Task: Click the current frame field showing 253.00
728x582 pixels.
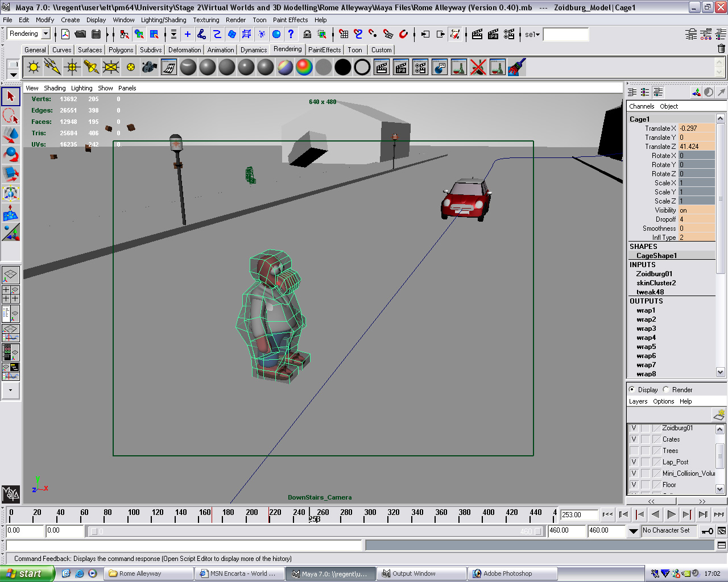Action: pyautogui.click(x=579, y=515)
